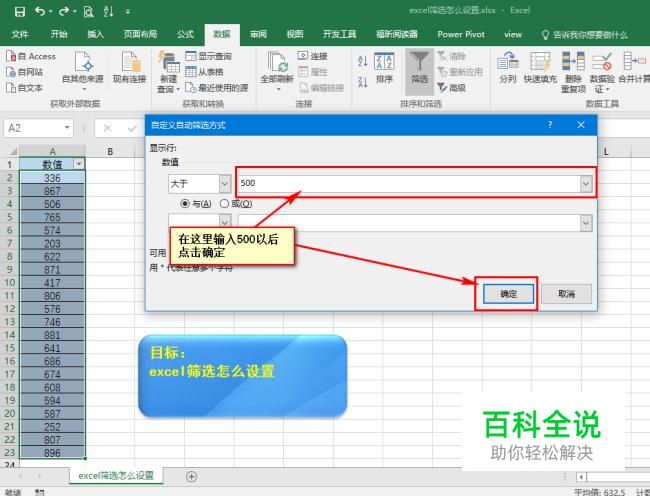Redo the last action

[x=64, y=12]
